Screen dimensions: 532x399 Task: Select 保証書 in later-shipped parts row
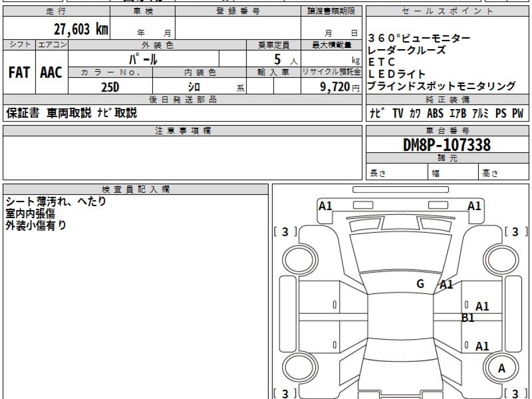pos(23,113)
